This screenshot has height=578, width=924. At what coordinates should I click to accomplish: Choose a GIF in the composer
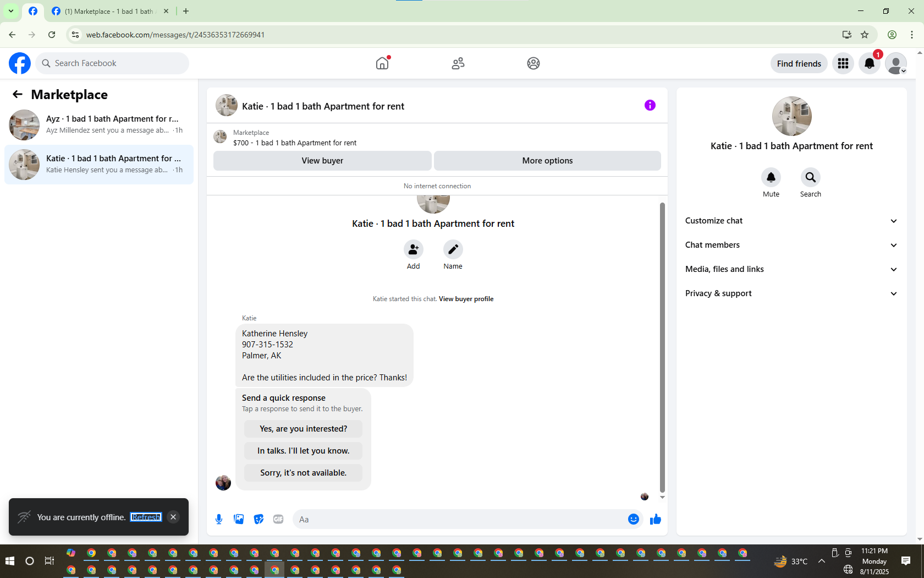[278, 519]
